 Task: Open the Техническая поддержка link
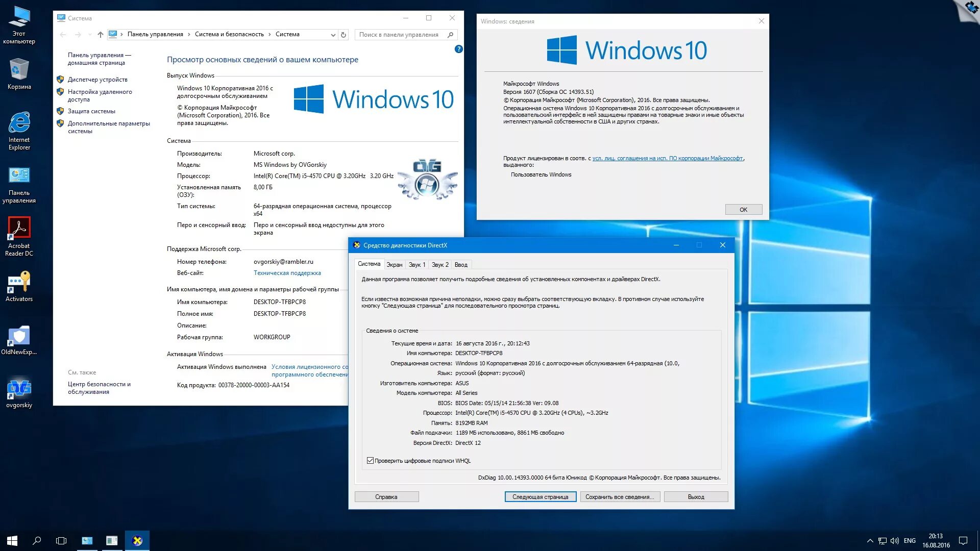[287, 273]
